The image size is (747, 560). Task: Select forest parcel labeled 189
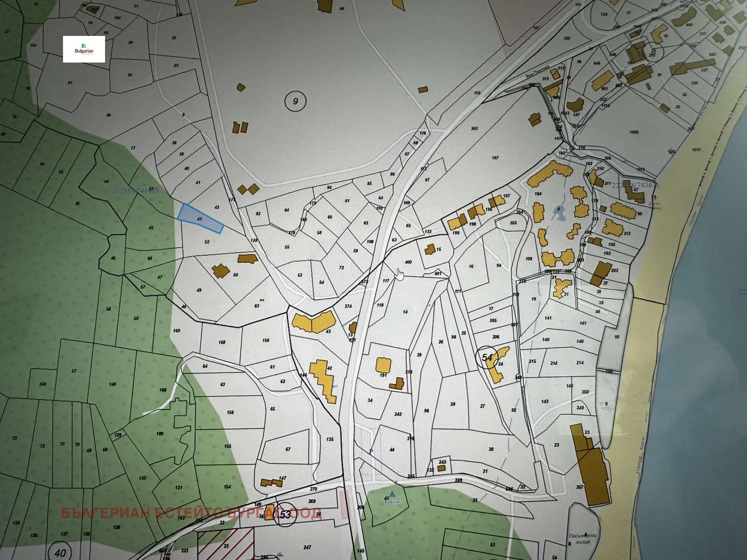coord(160,434)
